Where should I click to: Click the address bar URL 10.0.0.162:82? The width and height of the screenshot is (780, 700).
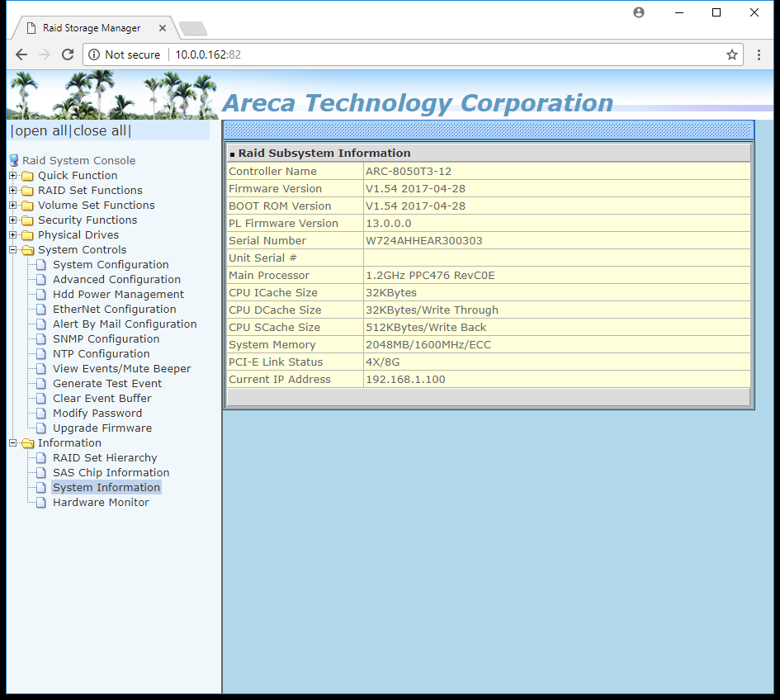pos(208,54)
